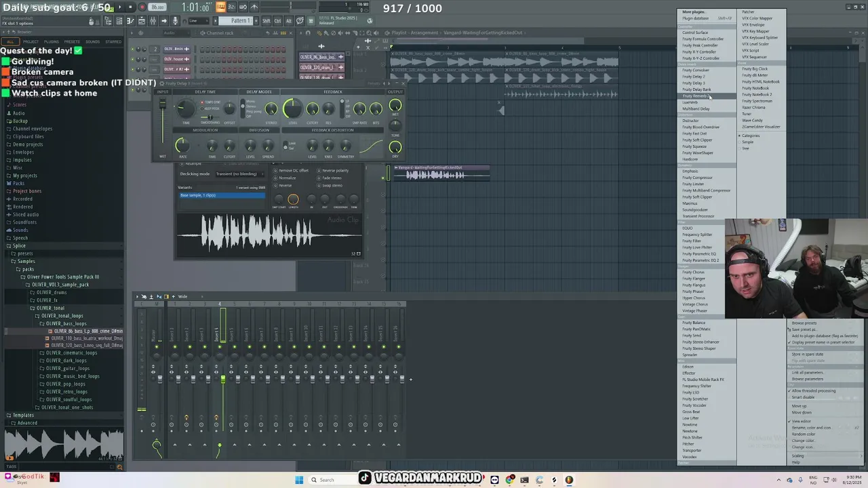Click the feedback LEVEL knob in Fruity Delay
The width and height of the screenshot is (868, 488).
(x=292, y=108)
